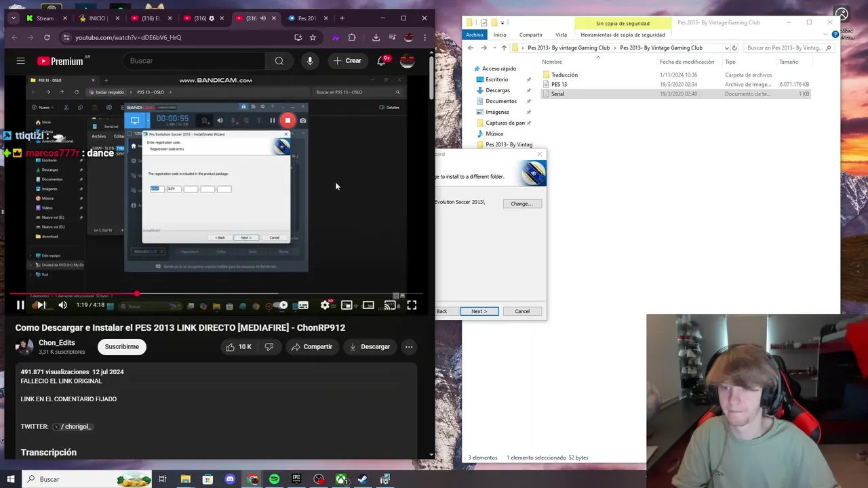
Task: Enter fullscreen in video player
Action: coord(412,305)
